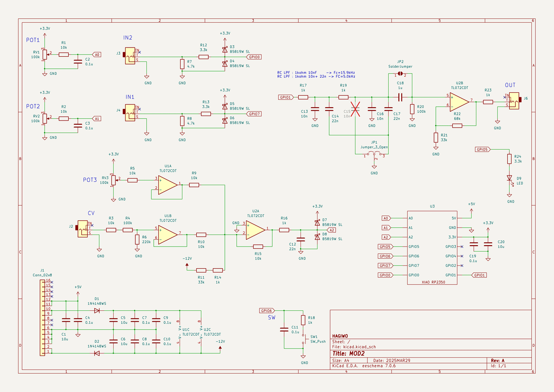This screenshot has width=554, height=392.
Task: Click the D7 B5819W Schottky diode
Action: tap(317, 222)
